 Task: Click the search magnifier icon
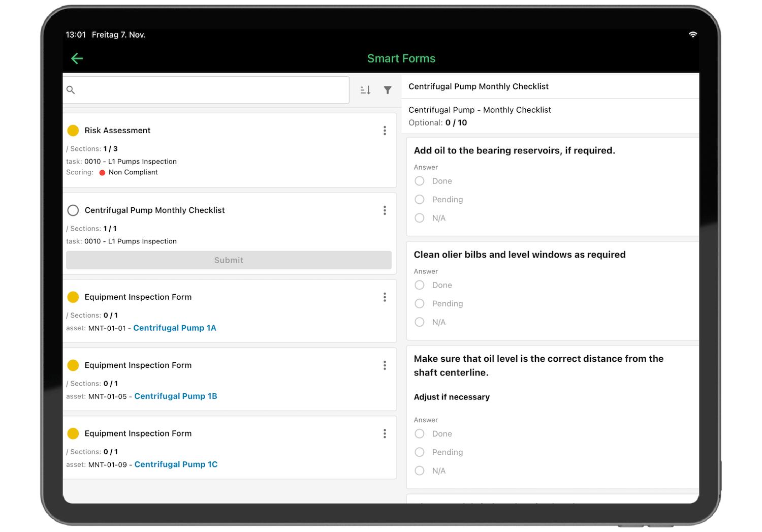coord(71,90)
